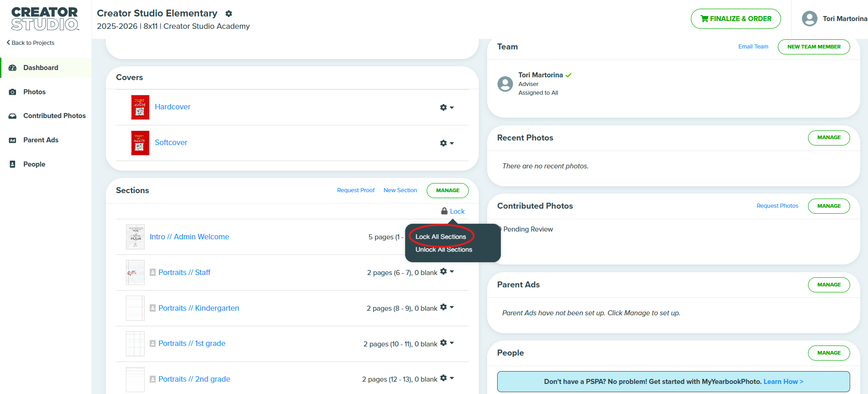Click Manage button in Sections

(x=447, y=190)
